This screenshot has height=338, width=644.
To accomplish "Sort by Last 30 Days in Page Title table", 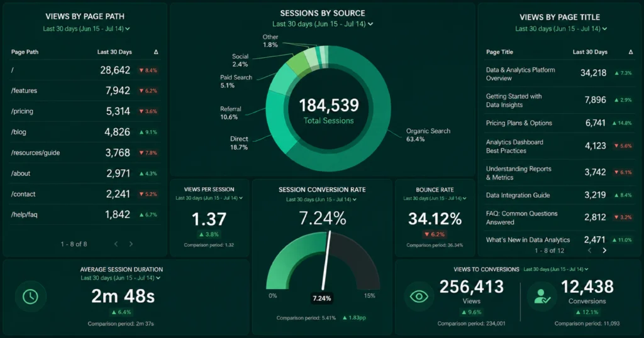I will pyautogui.click(x=590, y=52).
